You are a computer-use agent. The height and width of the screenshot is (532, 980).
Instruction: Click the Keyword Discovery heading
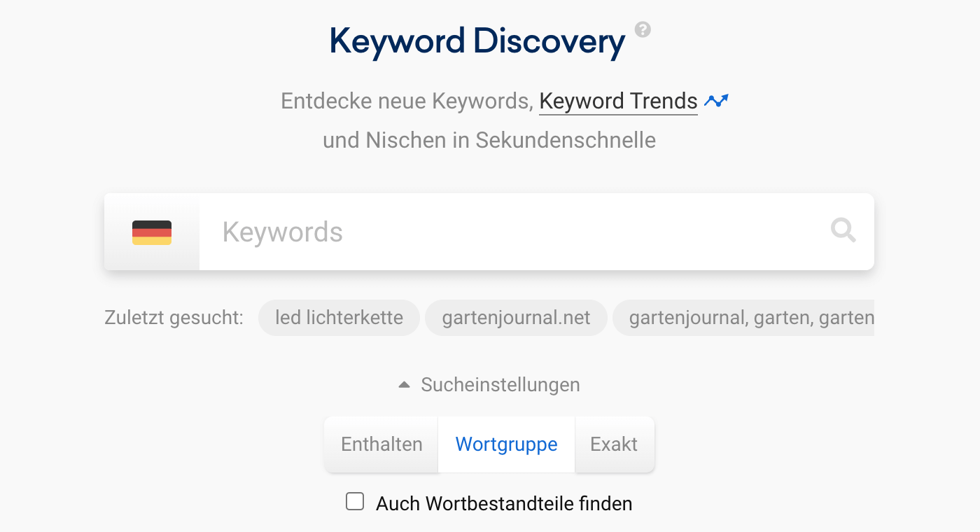477,41
